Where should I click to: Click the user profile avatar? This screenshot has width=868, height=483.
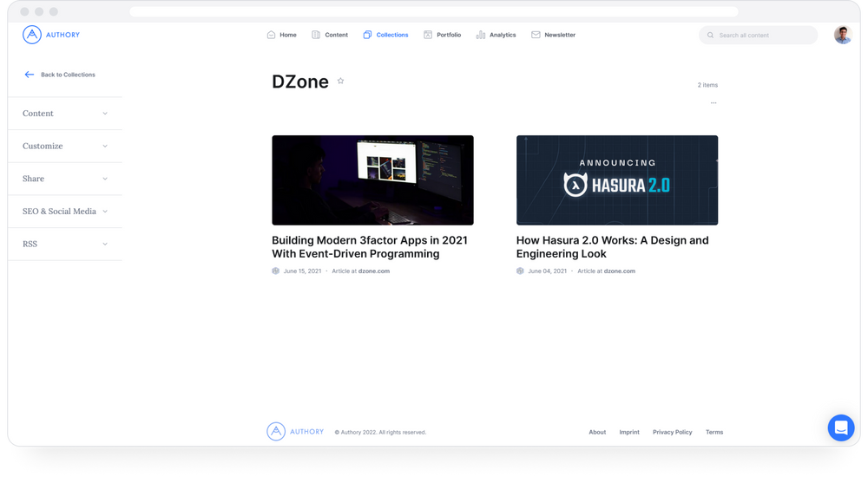[842, 35]
